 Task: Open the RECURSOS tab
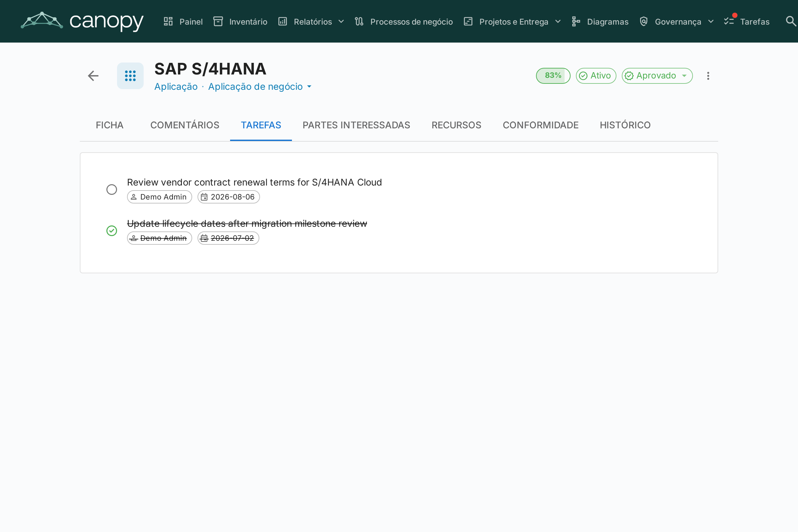pos(456,125)
